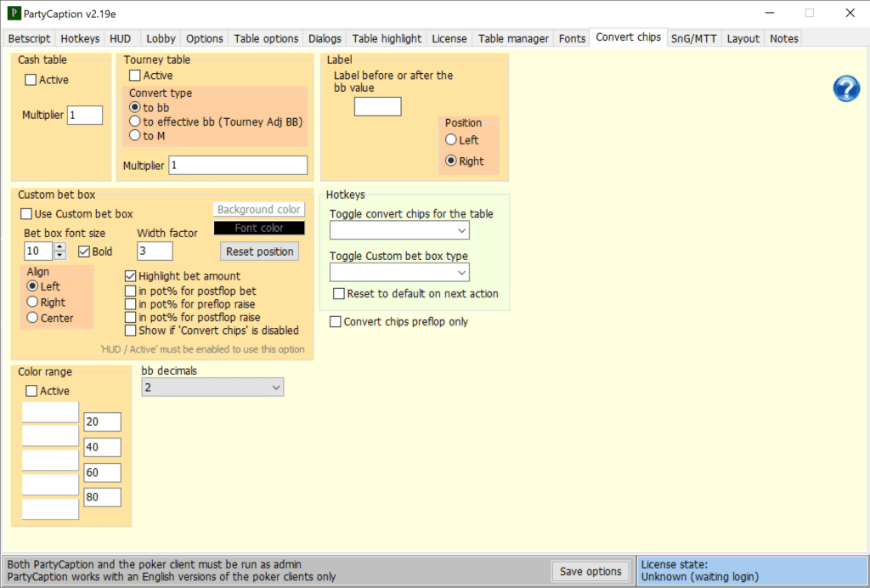Click the Save options button
The width and height of the screenshot is (870, 588).
(x=590, y=571)
